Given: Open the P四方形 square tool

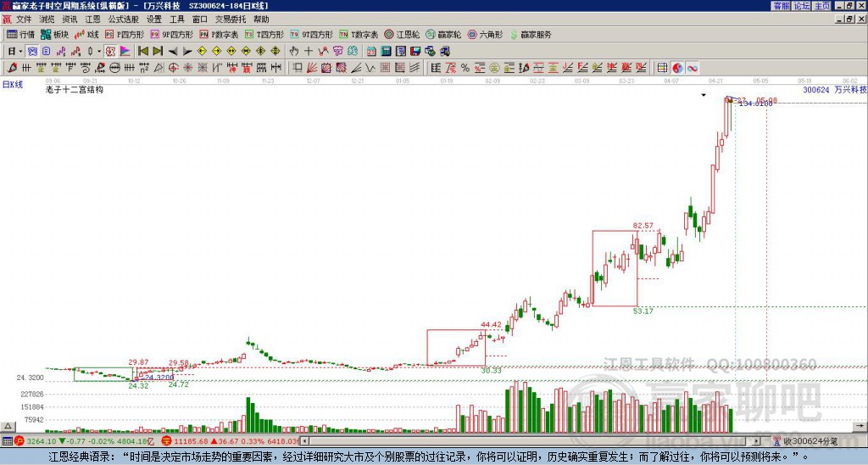Looking at the screenshot, I should point(125,34).
